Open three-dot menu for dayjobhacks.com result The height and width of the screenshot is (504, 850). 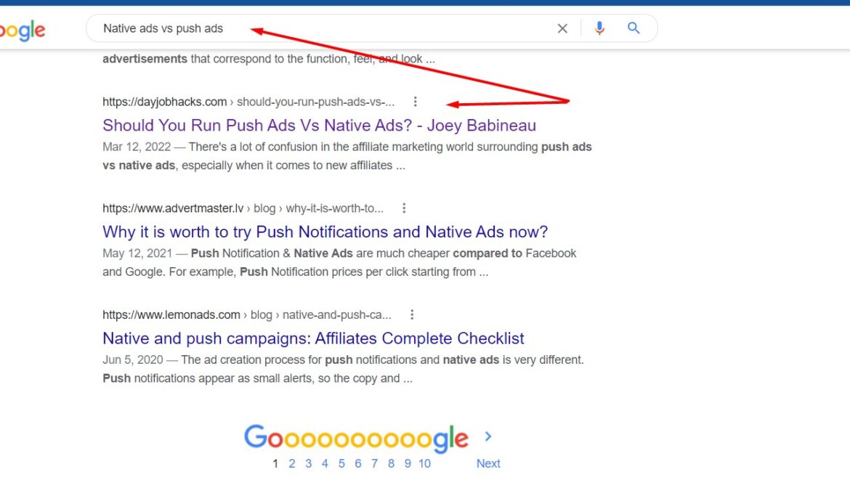(x=415, y=102)
